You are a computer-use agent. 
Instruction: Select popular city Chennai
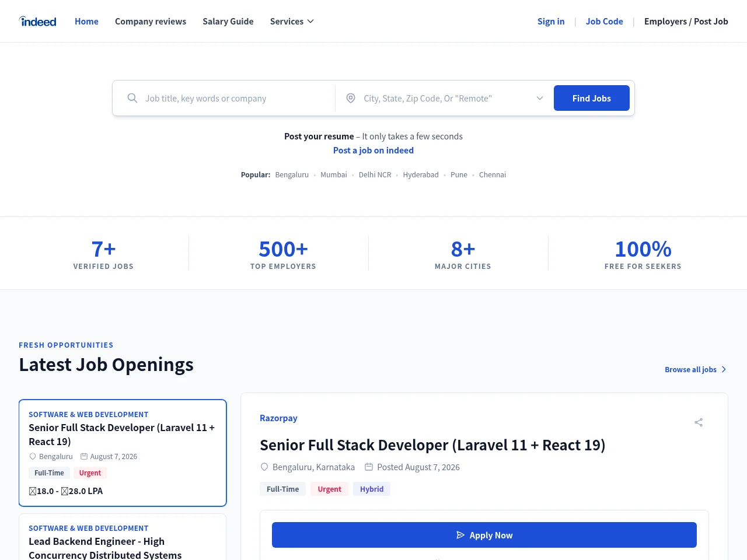tap(493, 174)
